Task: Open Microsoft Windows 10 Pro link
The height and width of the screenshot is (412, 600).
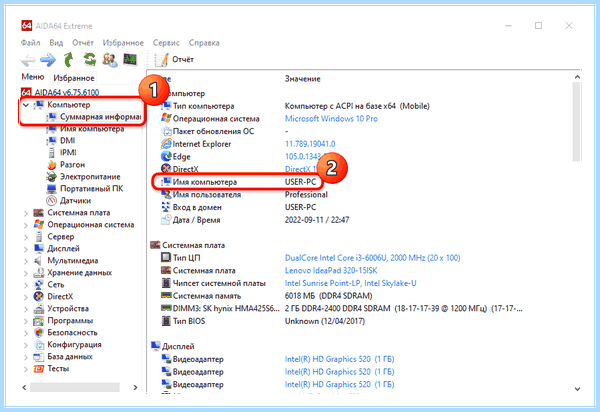Action: coord(331,119)
